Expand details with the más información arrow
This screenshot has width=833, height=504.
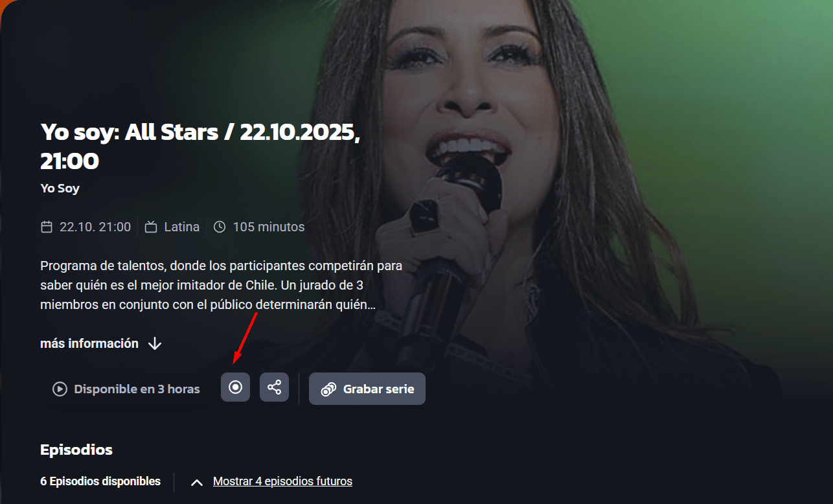pyautogui.click(x=154, y=343)
